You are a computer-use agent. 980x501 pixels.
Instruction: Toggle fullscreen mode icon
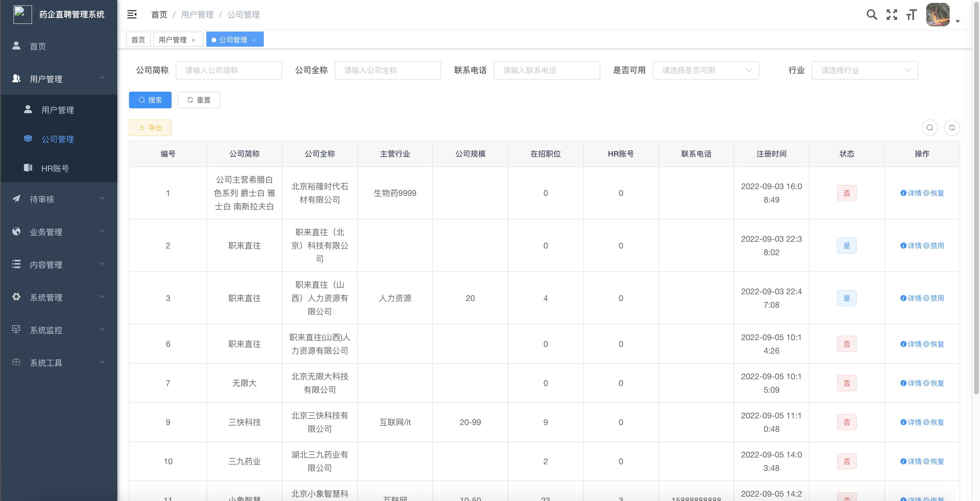tap(891, 15)
